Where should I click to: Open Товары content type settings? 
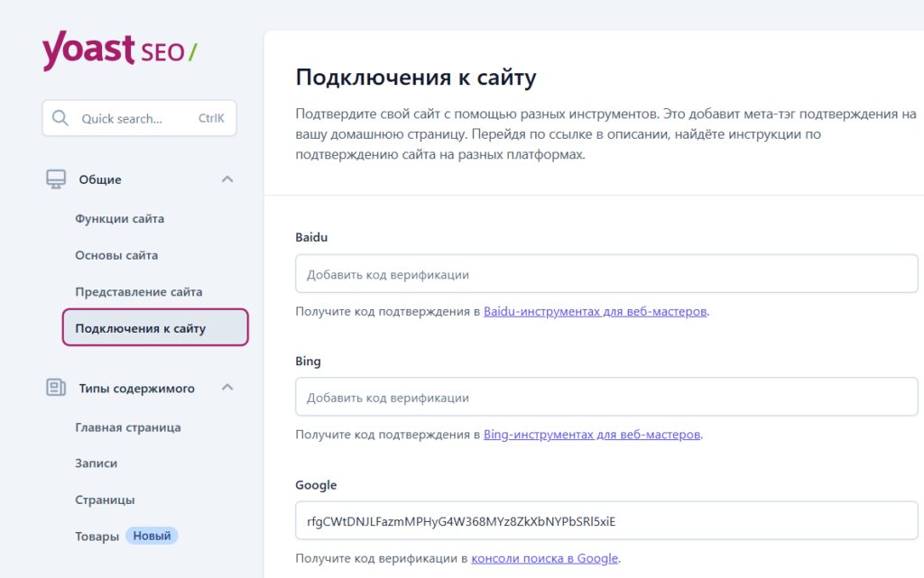(x=97, y=537)
